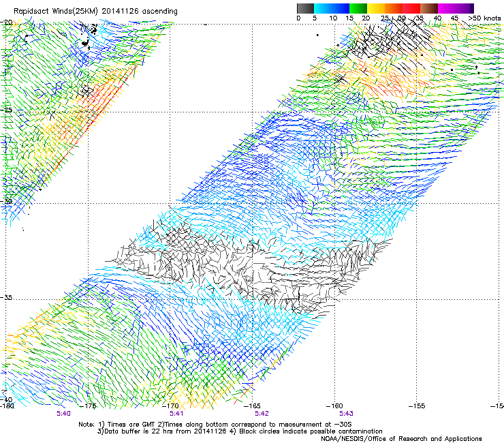Image resolution: width=504 pixels, height=443 pixels.
Task: Click the 5:43 swath time label
Action: point(346,414)
